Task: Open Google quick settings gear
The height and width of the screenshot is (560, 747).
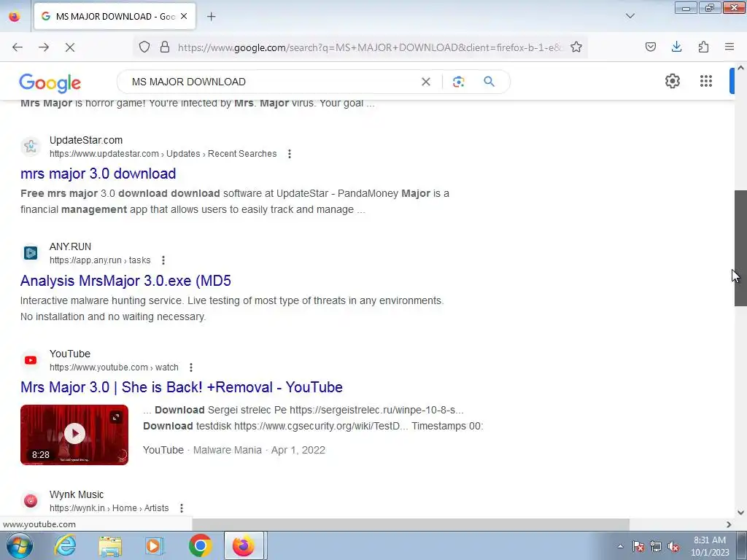Action: [672, 81]
